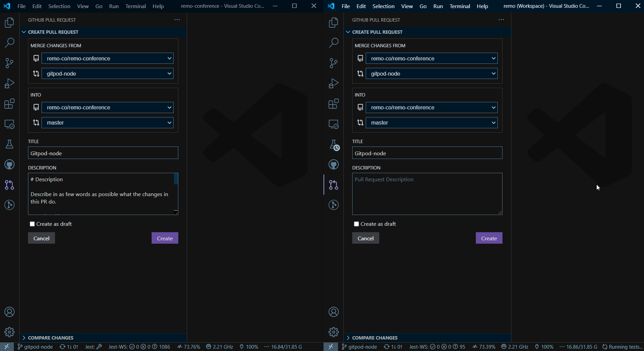Collapse Create Pull Request section in right window
The height and width of the screenshot is (351, 644).
click(x=427, y=32)
